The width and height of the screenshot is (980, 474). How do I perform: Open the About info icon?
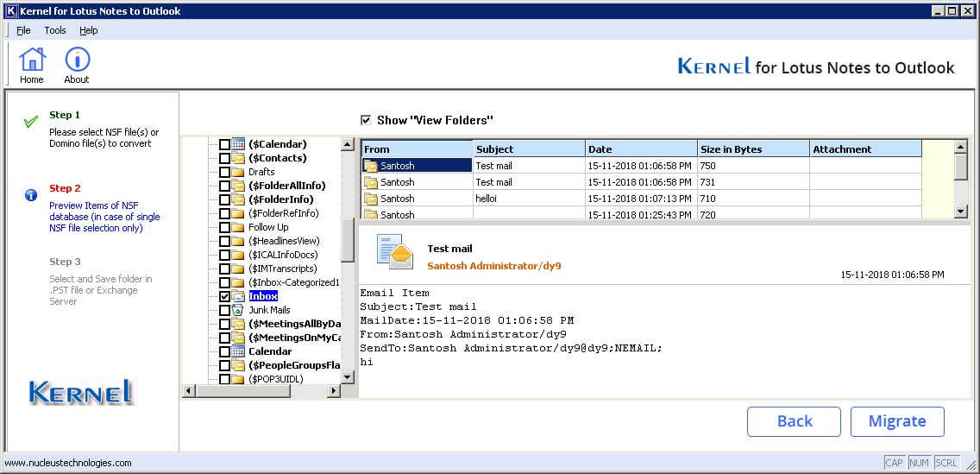coord(77,60)
